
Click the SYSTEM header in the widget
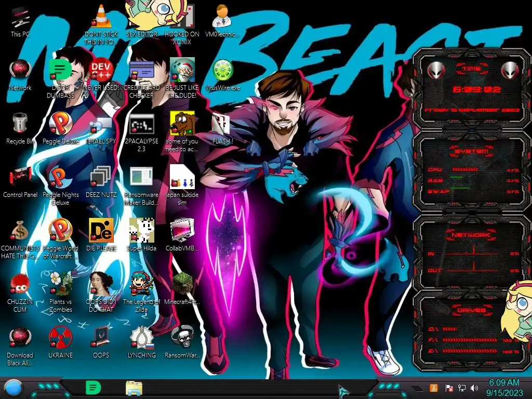pos(472,151)
